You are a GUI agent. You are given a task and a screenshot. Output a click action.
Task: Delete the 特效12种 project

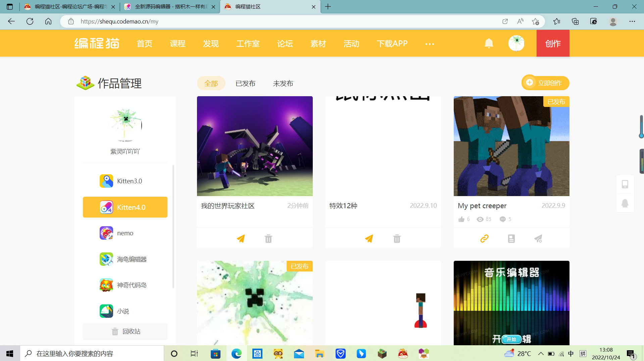click(x=397, y=239)
